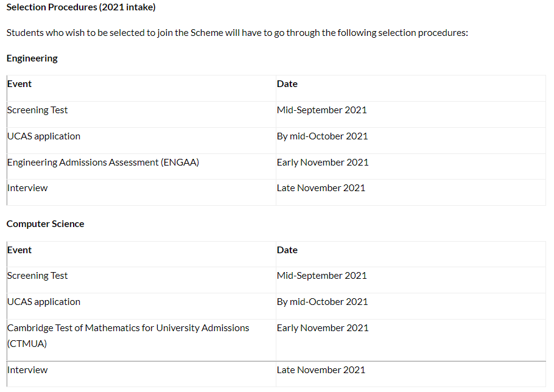Click 'UCAS application' in Computer Science table
554x392 pixels.
pyautogui.click(x=44, y=302)
